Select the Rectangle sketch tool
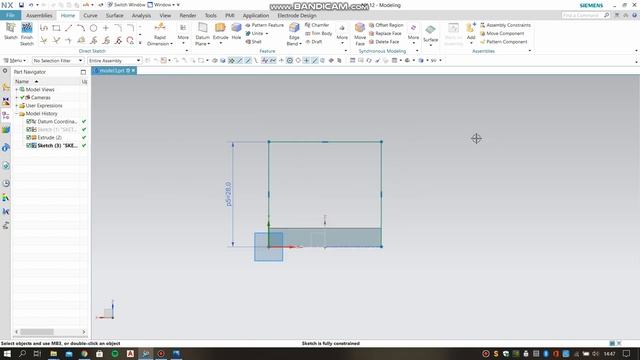 [x=56, y=28]
